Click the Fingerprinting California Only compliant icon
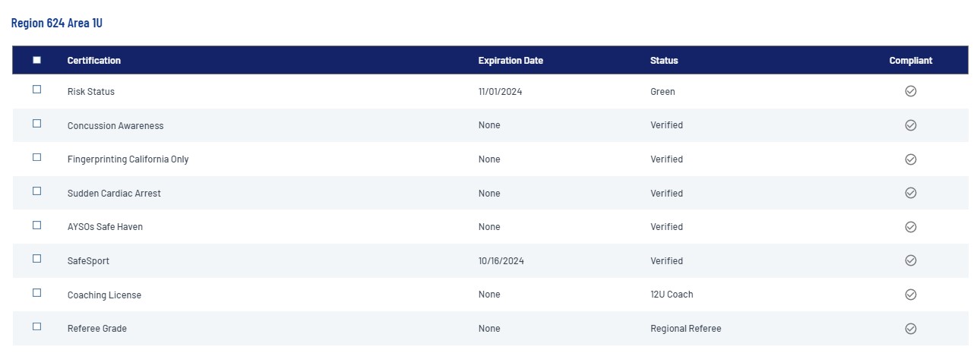Screen dimensions: 980x353 click(911, 159)
